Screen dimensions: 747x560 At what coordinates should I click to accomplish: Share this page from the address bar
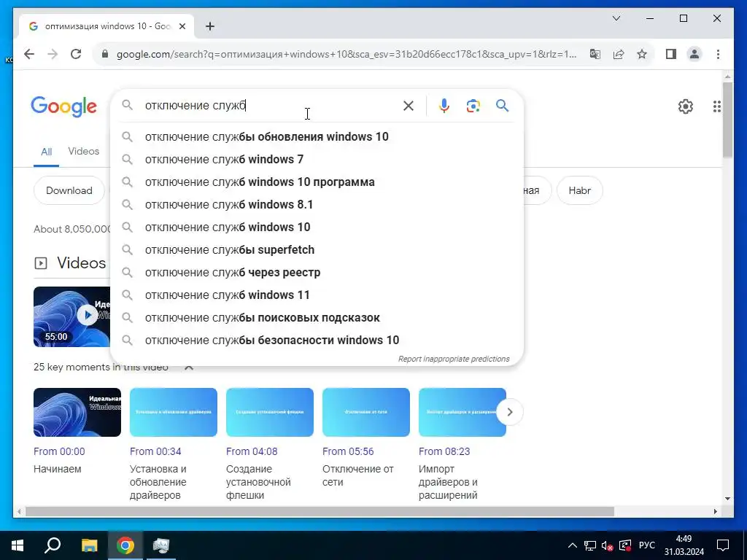619,54
